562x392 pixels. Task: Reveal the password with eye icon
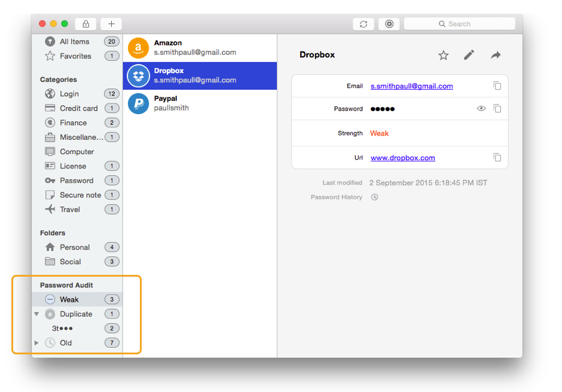pyautogui.click(x=481, y=108)
